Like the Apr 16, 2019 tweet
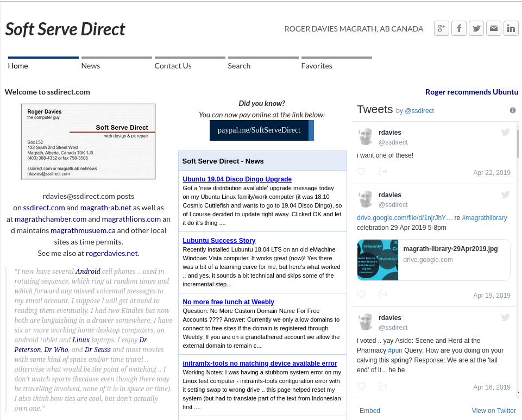This screenshot has height=420, width=522. (362, 386)
